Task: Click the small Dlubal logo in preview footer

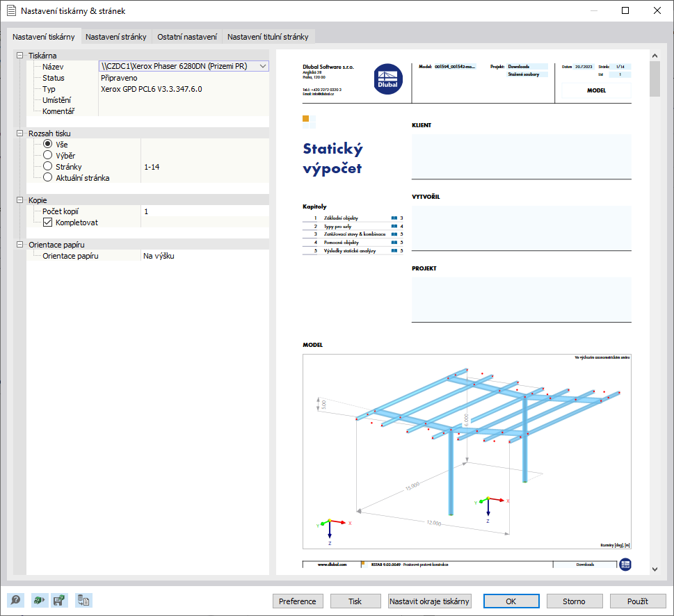Action: click(x=625, y=564)
